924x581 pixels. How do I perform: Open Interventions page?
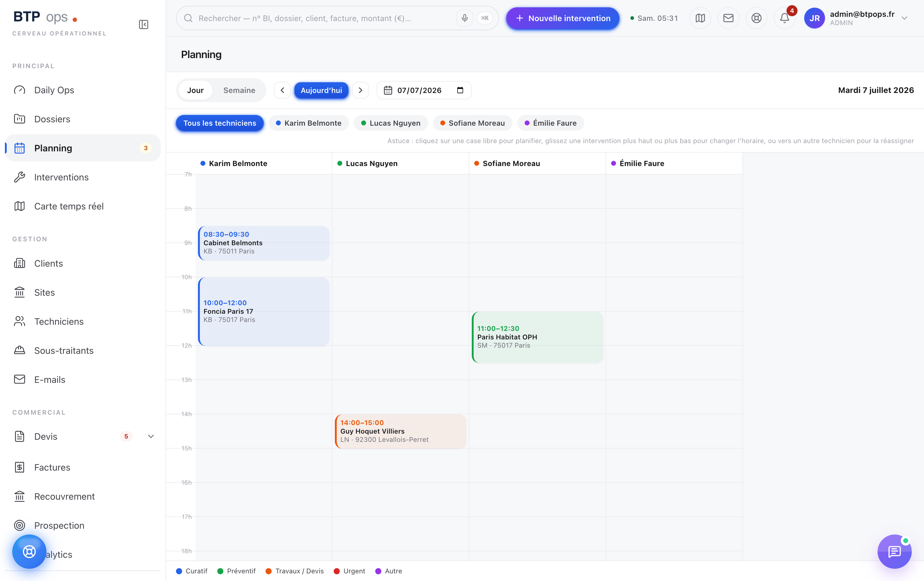coord(82,177)
